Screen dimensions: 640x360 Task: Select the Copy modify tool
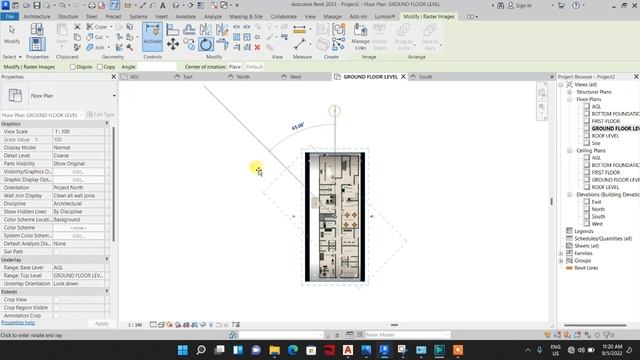click(x=189, y=44)
